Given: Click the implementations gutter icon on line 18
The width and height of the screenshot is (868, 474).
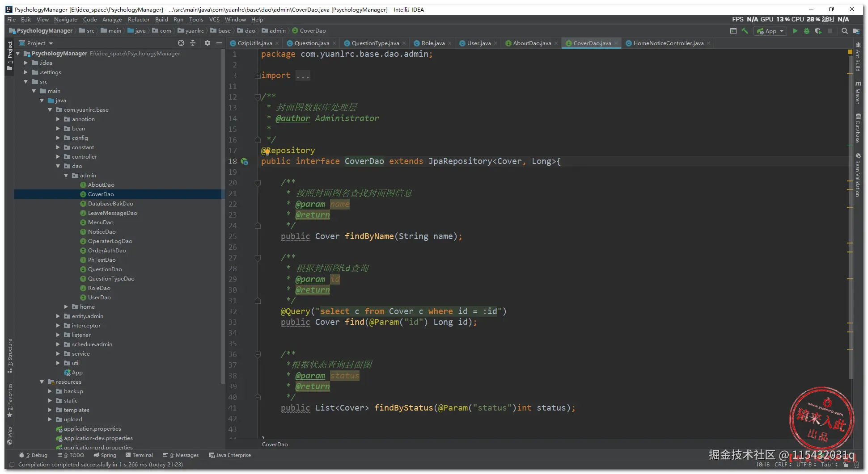Looking at the screenshot, I should (x=245, y=161).
